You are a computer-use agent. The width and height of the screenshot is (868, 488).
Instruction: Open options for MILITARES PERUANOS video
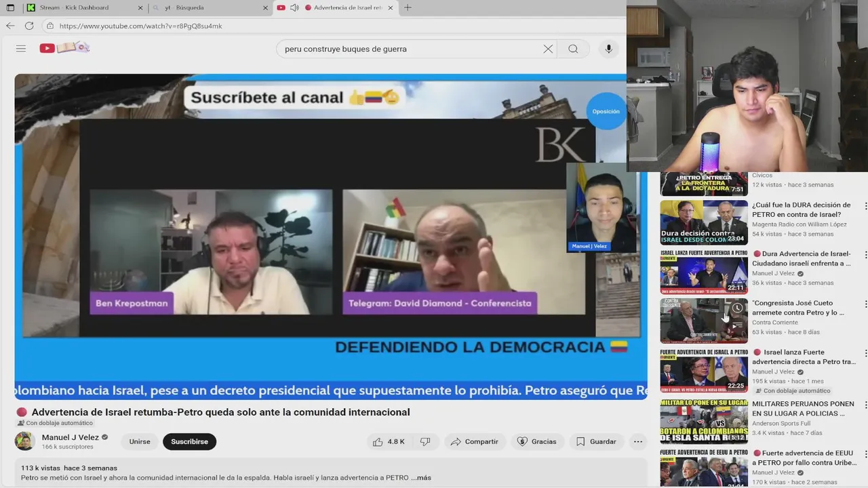(865, 404)
